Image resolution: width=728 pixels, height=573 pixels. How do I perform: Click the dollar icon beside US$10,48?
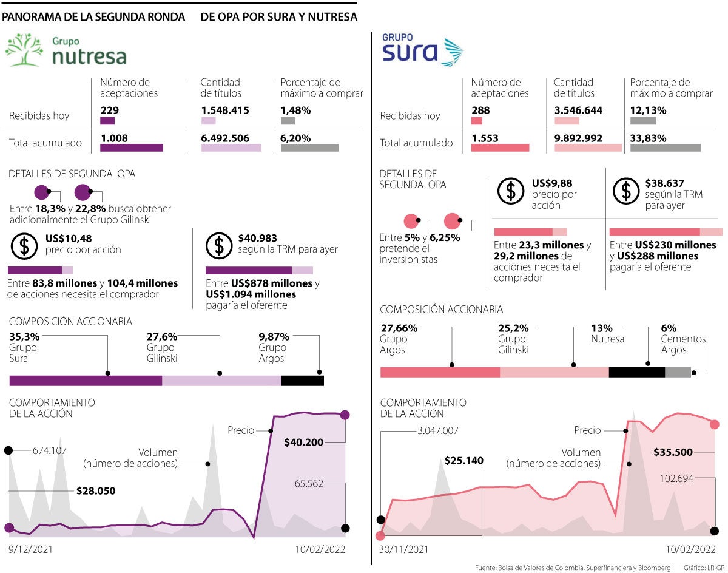tap(24, 245)
